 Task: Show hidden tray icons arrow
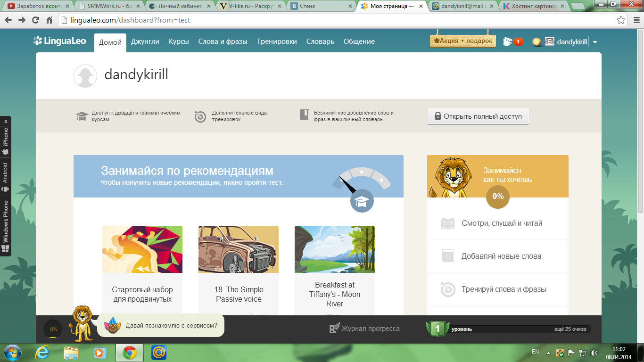coord(548,353)
